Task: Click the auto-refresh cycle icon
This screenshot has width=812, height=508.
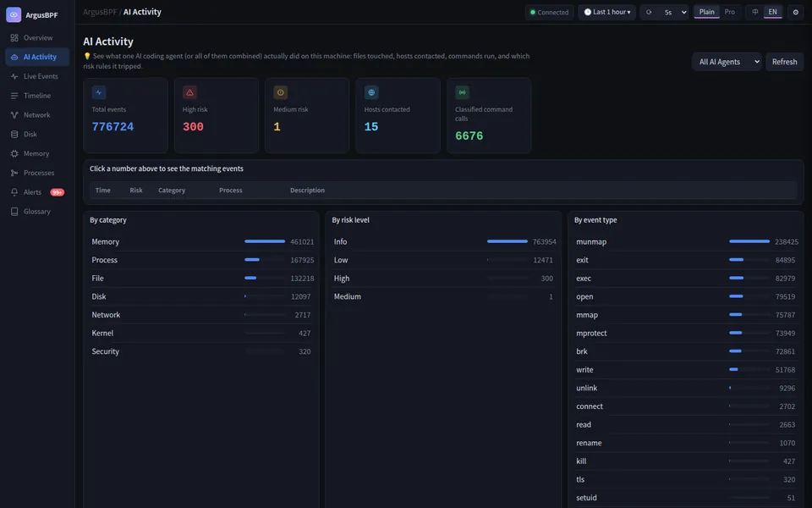Action: (649, 12)
